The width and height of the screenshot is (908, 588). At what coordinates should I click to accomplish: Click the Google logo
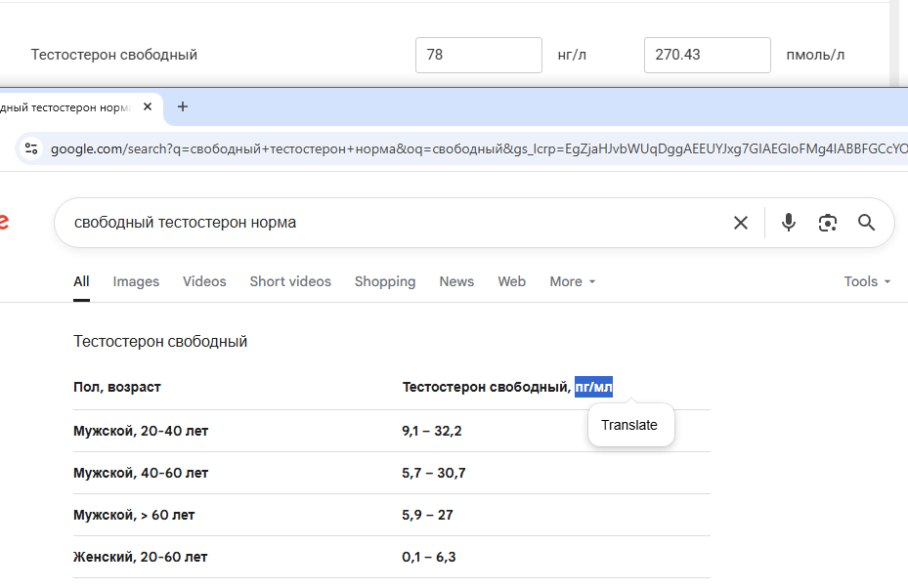click(x=4, y=223)
